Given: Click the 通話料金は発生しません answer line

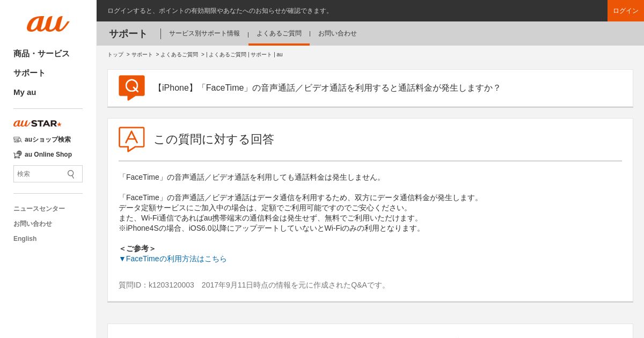Looking at the screenshot, I should click(252, 177).
